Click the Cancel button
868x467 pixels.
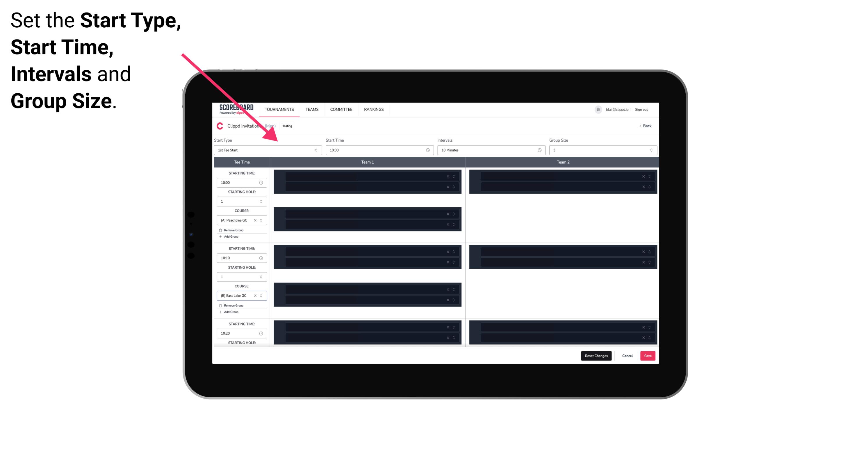click(x=627, y=355)
